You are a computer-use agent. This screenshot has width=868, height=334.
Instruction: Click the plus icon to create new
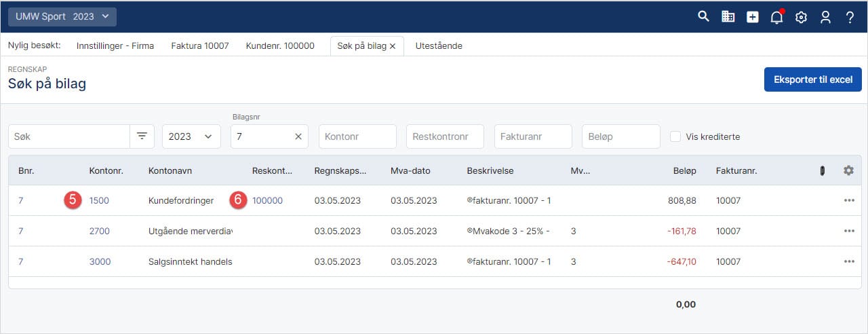pyautogui.click(x=753, y=17)
